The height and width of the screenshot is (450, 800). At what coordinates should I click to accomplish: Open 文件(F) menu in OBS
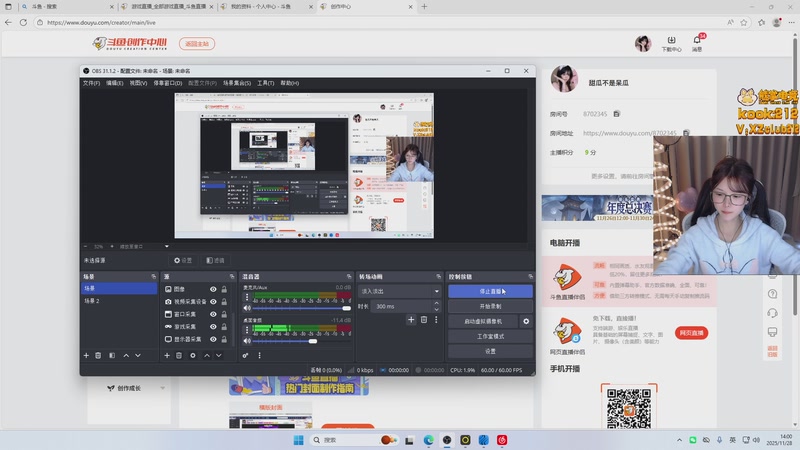pos(91,83)
